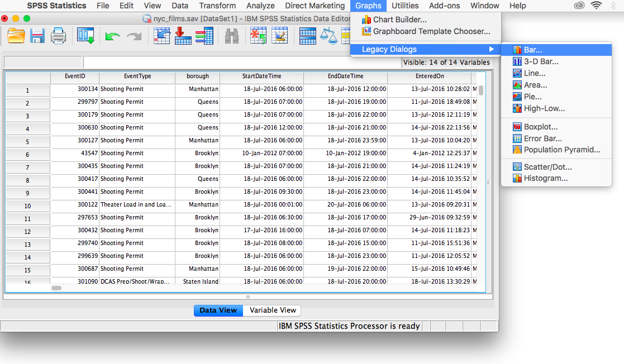Click the cell 'Theater Load in and Loa...'
The width and height of the screenshot is (624, 364).
(137, 204)
